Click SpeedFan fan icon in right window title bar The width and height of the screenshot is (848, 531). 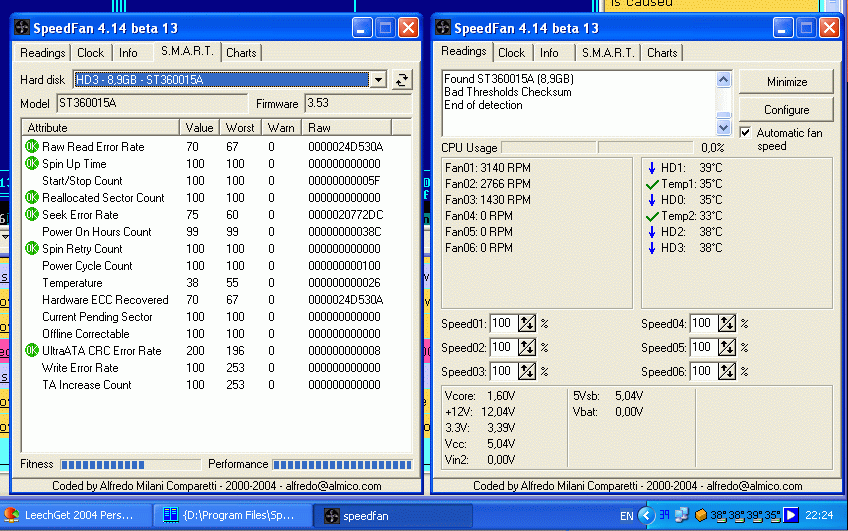click(443, 28)
